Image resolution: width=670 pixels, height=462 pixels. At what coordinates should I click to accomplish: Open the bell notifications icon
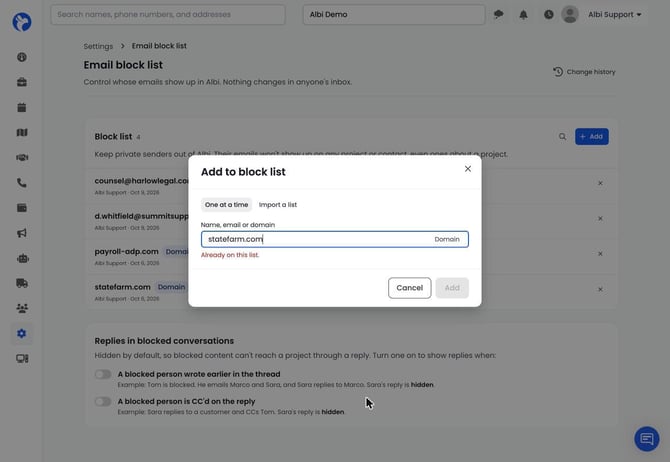(x=523, y=15)
